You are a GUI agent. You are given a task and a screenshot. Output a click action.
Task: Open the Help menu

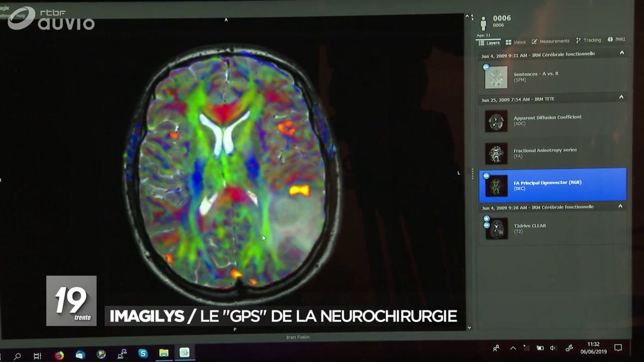(21, 15)
